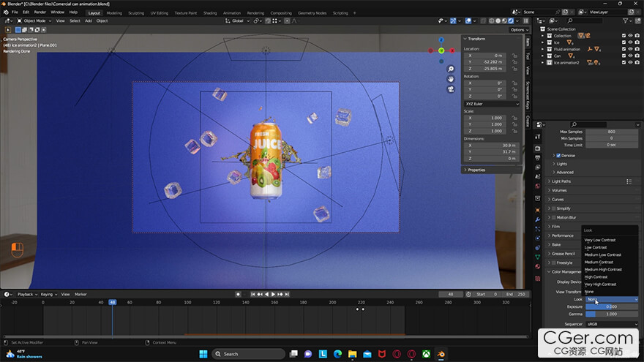Disable Ice animation2 in renders camera icon
Viewport: 644px width, 362px height.
pos(637,62)
